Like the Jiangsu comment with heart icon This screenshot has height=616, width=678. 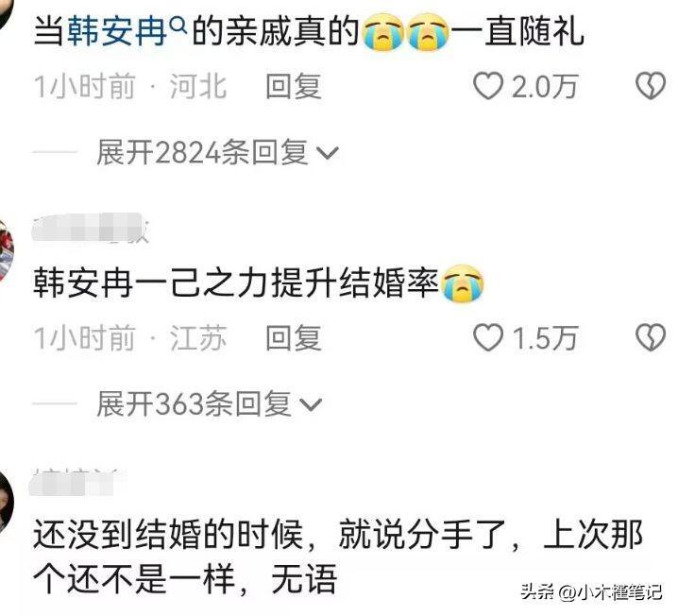[x=488, y=337]
